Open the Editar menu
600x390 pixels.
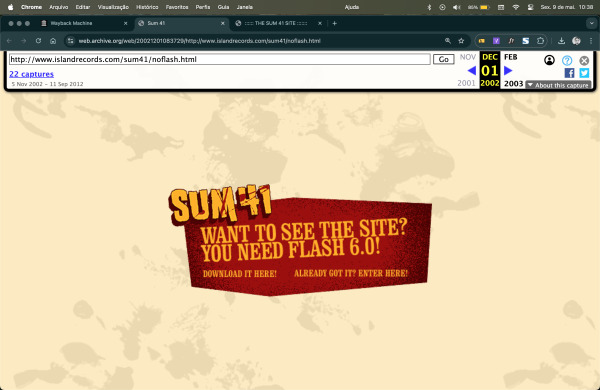[x=83, y=7]
